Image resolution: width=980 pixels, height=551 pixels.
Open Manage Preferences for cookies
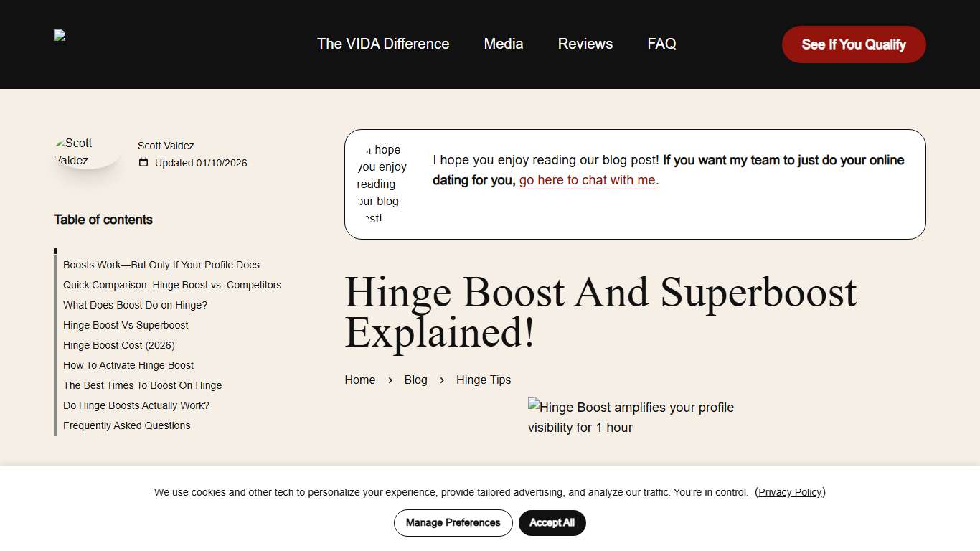pyautogui.click(x=453, y=523)
